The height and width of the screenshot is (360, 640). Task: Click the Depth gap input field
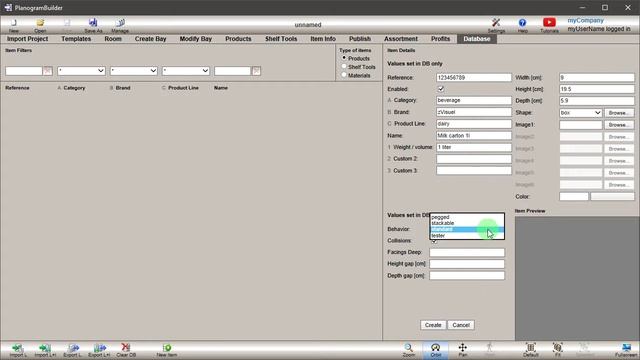point(467,276)
